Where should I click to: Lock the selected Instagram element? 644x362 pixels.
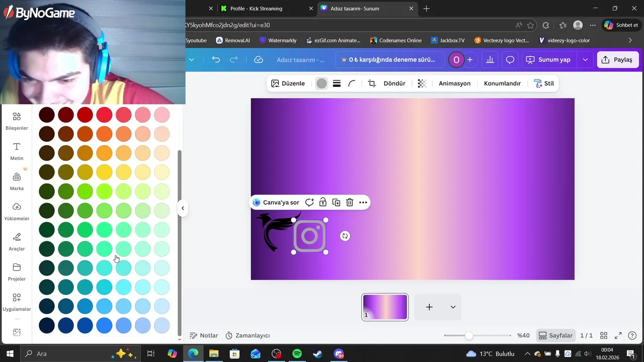click(323, 202)
